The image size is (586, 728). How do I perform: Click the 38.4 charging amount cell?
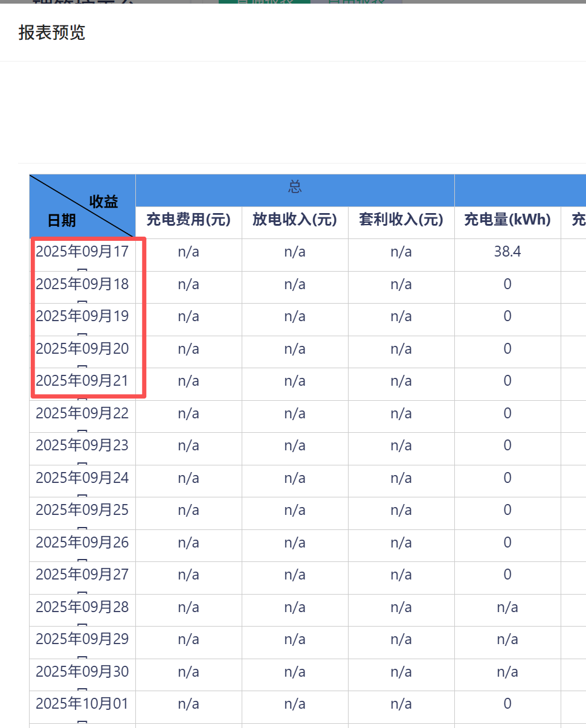507,252
